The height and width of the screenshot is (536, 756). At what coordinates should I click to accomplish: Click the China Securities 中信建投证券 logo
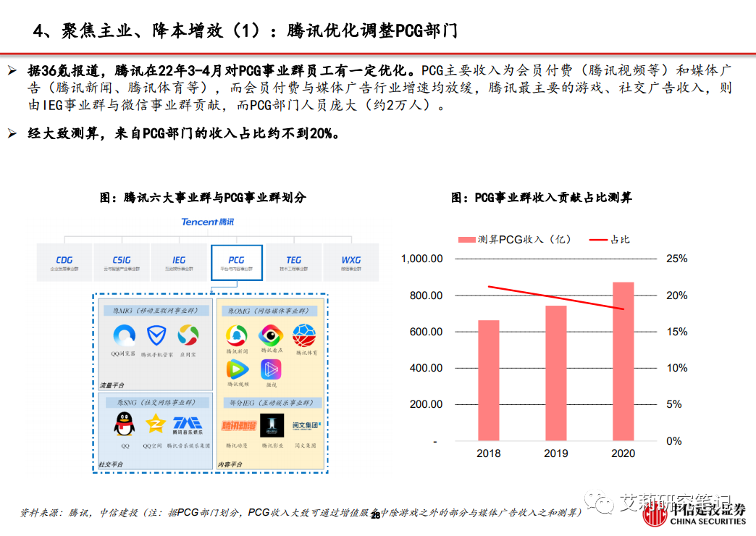tap(694, 514)
